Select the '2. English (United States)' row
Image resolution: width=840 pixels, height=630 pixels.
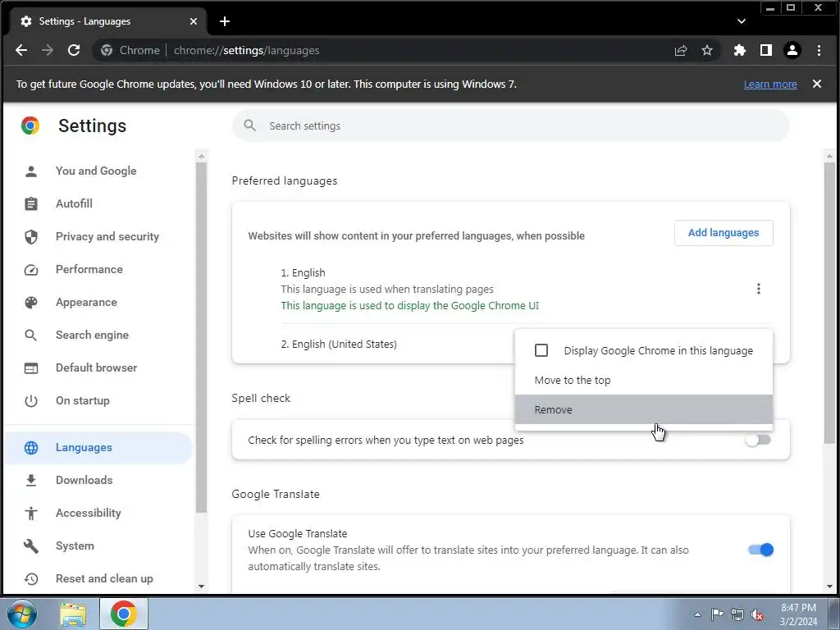point(339,344)
